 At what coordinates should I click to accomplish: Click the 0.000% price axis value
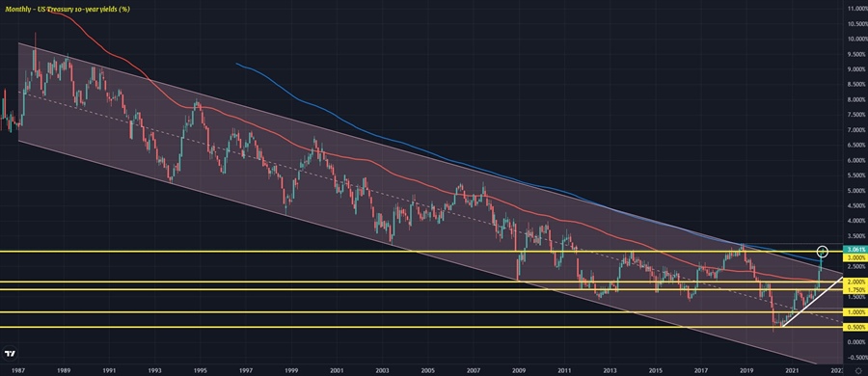click(x=855, y=342)
